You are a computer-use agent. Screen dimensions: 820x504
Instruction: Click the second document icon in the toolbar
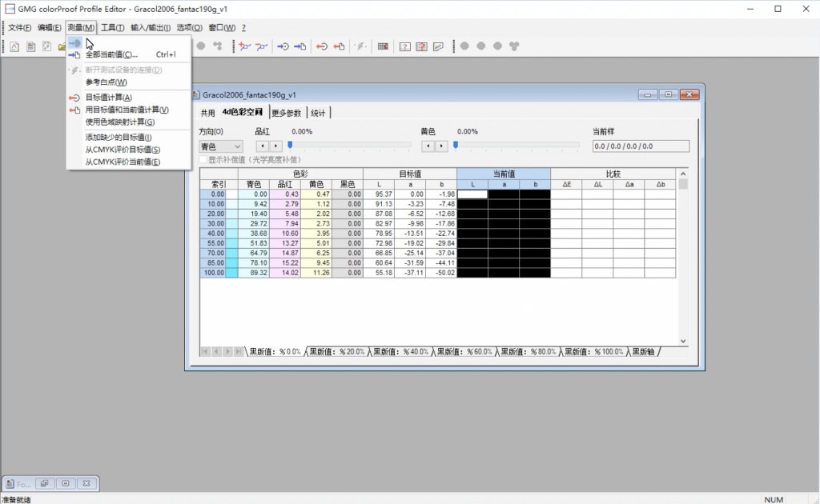[x=31, y=46]
